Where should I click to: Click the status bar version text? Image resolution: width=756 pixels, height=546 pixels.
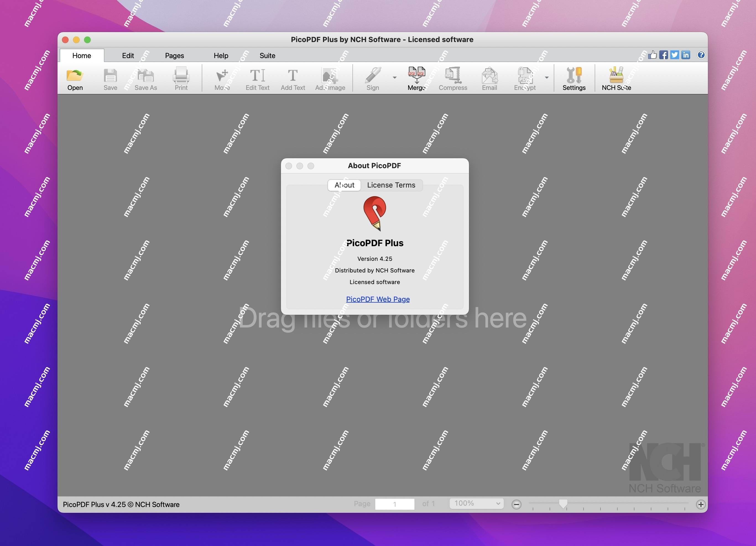click(x=121, y=504)
